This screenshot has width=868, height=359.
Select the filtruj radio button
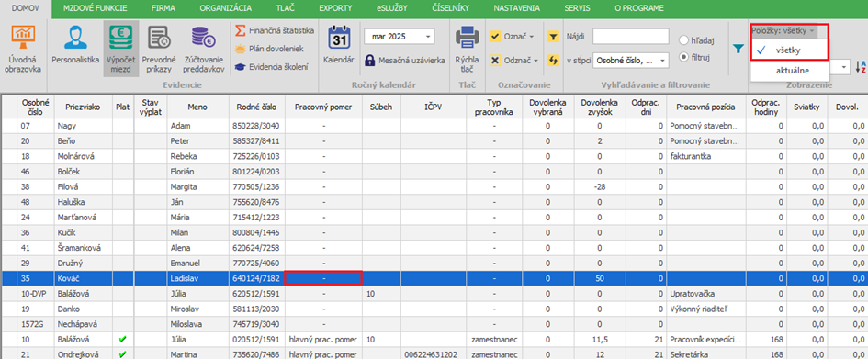[x=683, y=56]
